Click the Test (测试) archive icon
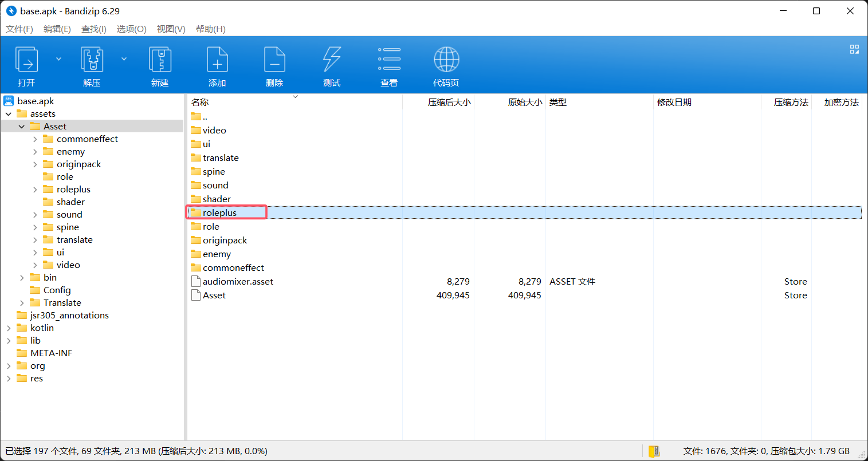Screen dimensions: 868x461 [x=332, y=60]
